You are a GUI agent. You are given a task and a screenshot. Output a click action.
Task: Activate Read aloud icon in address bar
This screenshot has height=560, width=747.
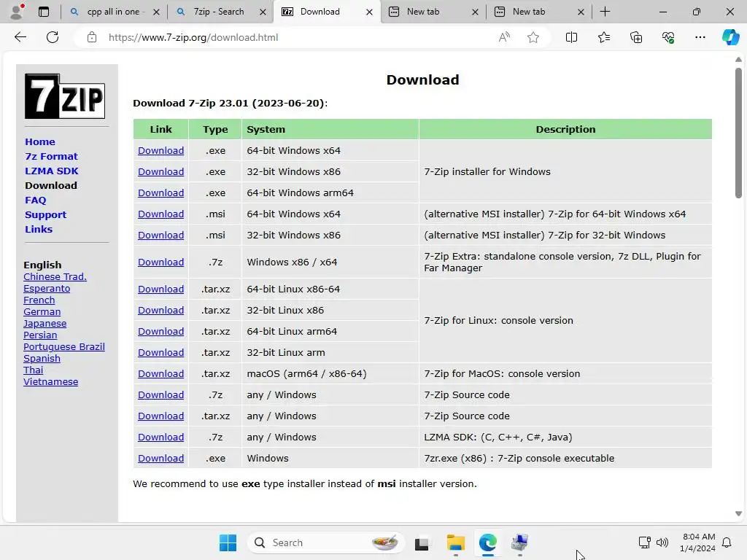point(504,37)
